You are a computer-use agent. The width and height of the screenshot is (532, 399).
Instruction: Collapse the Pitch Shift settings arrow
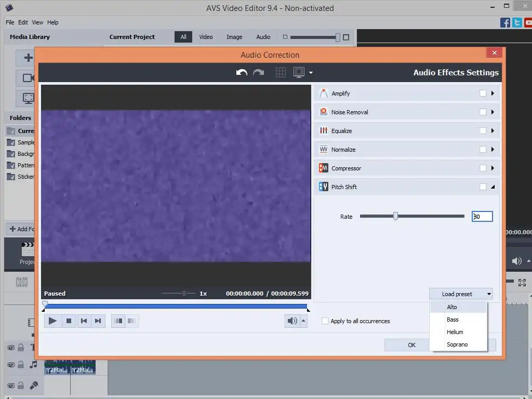tap(493, 187)
